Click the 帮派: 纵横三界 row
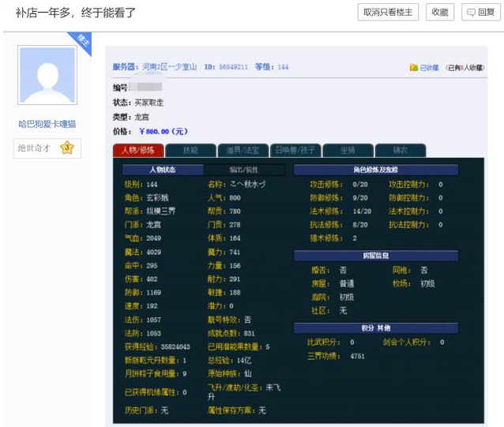 [x=150, y=212]
